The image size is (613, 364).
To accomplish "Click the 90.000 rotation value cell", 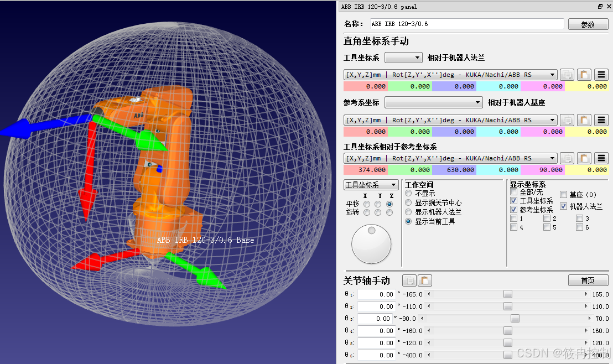I will click(542, 170).
